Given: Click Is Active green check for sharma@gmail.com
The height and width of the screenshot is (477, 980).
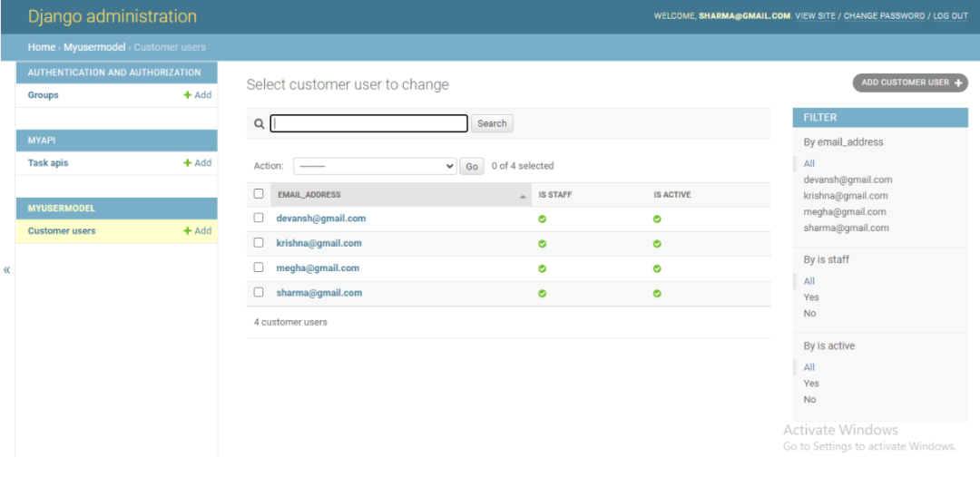Looking at the screenshot, I should pyautogui.click(x=657, y=294).
